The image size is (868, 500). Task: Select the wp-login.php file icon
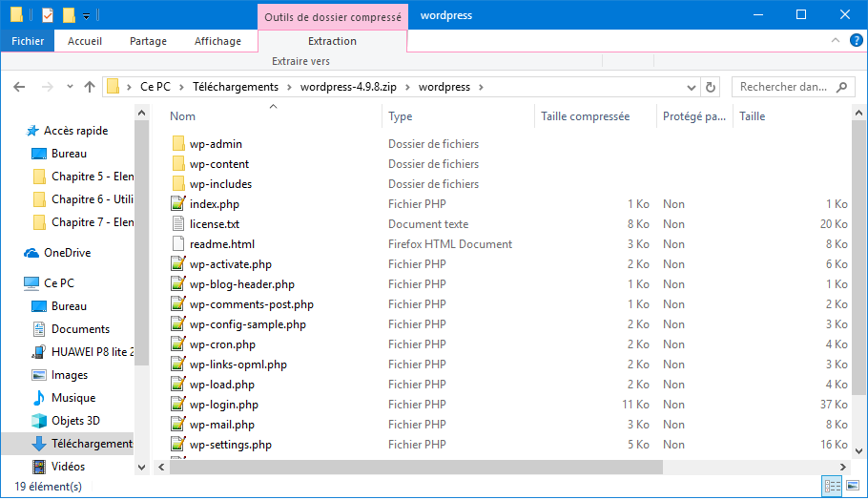(177, 405)
